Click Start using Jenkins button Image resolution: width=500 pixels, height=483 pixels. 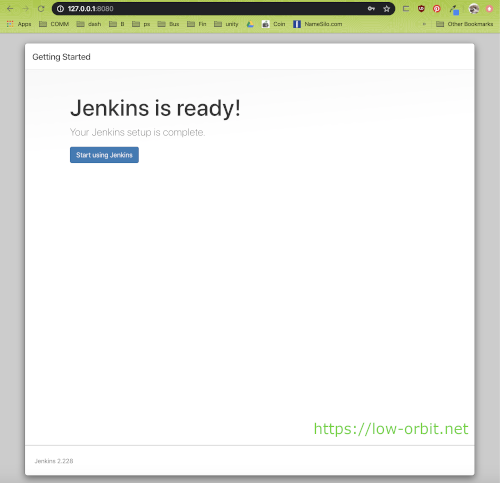(104, 155)
